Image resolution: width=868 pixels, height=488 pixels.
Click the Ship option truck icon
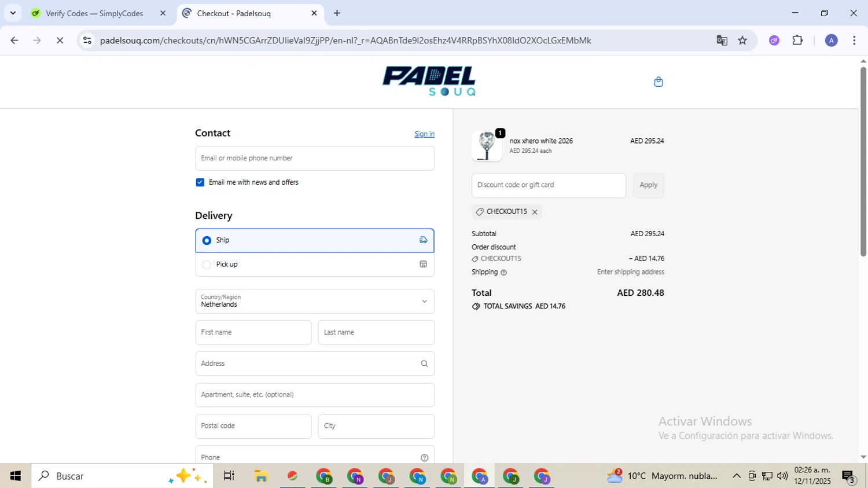[423, 240]
